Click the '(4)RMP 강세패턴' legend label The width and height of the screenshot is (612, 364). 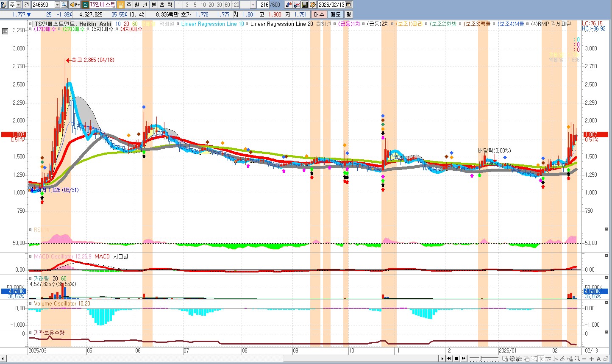tap(551, 24)
